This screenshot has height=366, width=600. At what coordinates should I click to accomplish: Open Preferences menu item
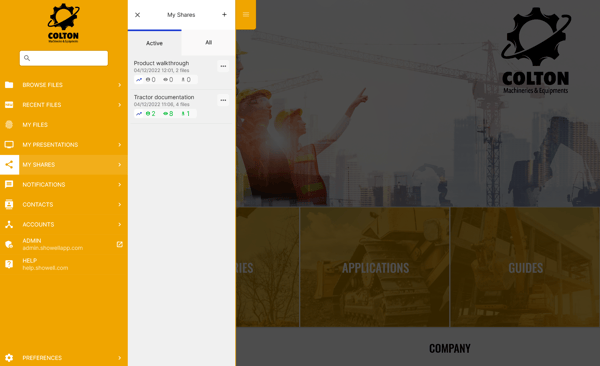pos(64,358)
